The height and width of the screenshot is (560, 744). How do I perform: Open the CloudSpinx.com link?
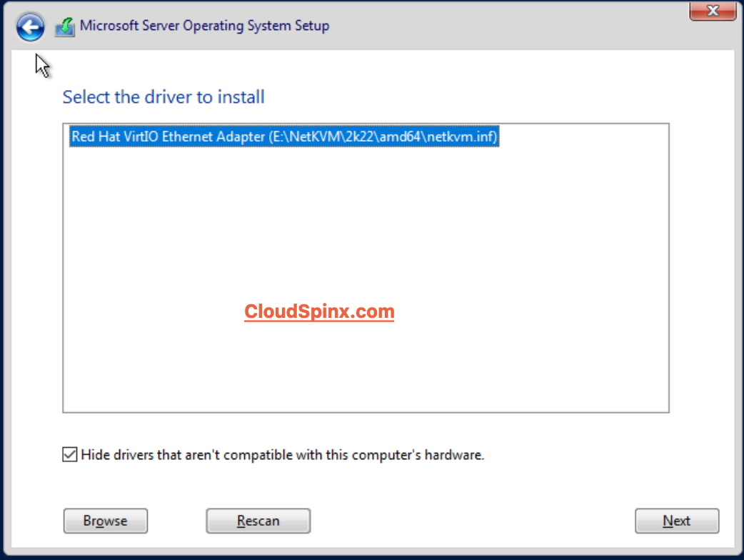pos(319,311)
